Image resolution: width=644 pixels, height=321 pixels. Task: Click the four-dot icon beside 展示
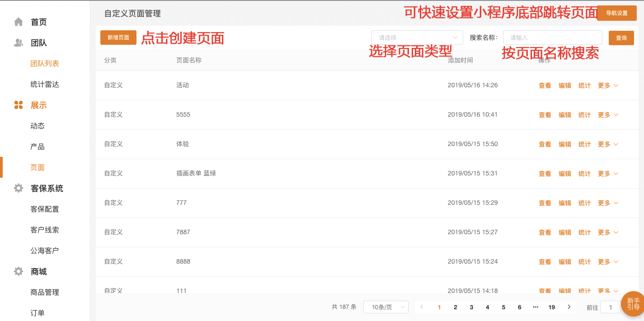point(19,105)
